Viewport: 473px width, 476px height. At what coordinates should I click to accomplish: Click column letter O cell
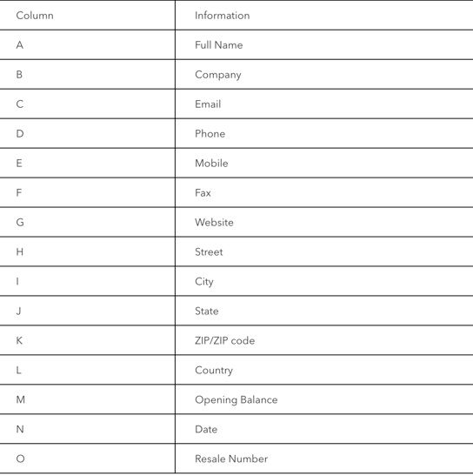coord(87,459)
